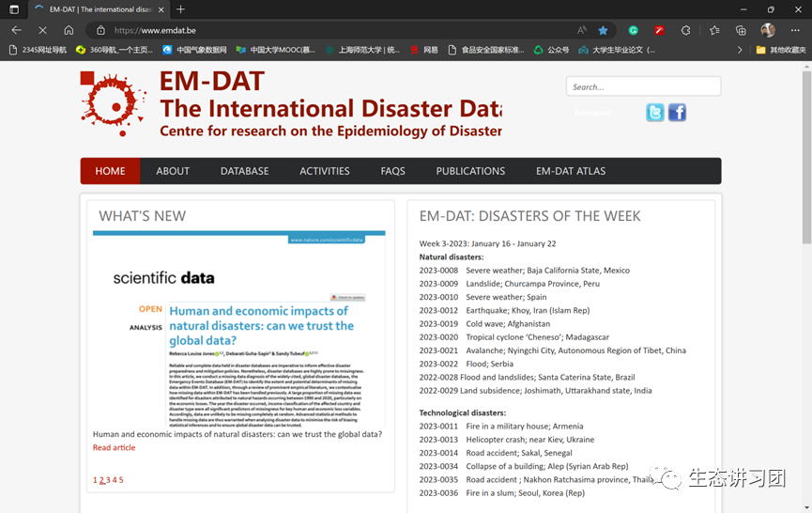Open the ABOUT menu
Image resolution: width=812 pixels, height=513 pixels.
click(173, 171)
